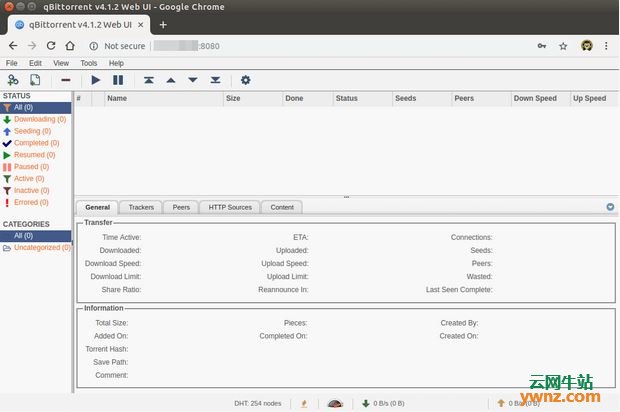Sort torrents by Name column

[164, 98]
